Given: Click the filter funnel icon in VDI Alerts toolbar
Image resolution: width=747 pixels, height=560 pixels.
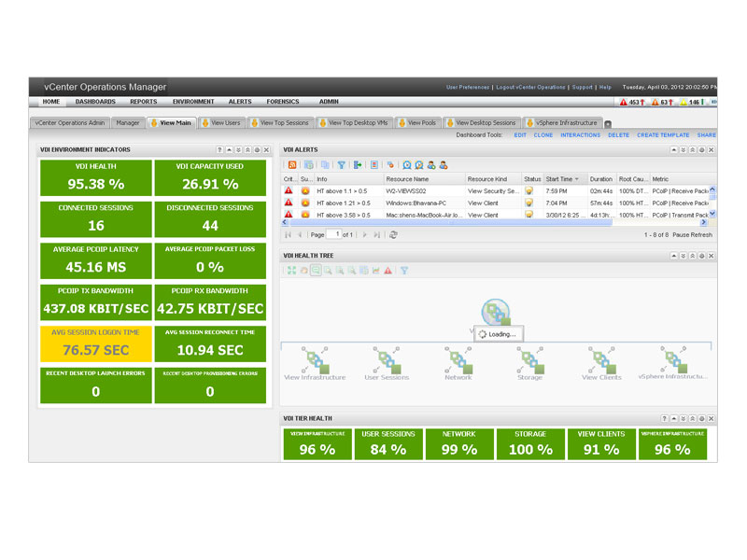Looking at the screenshot, I should (341, 165).
